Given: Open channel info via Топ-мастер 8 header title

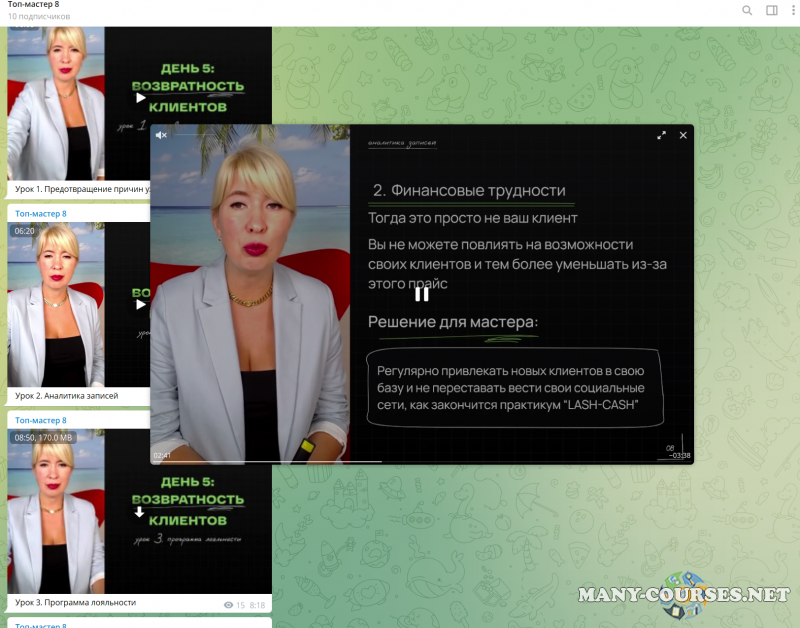Looking at the screenshot, I should click(33, 5).
